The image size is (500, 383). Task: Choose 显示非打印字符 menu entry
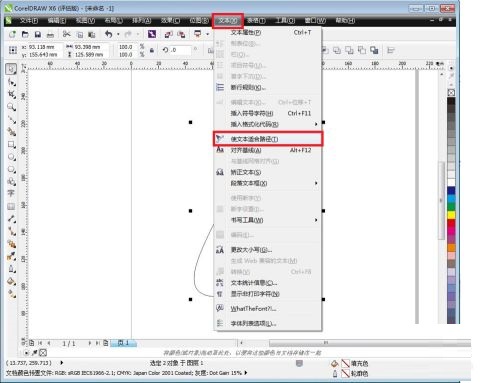[x=267, y=294]
